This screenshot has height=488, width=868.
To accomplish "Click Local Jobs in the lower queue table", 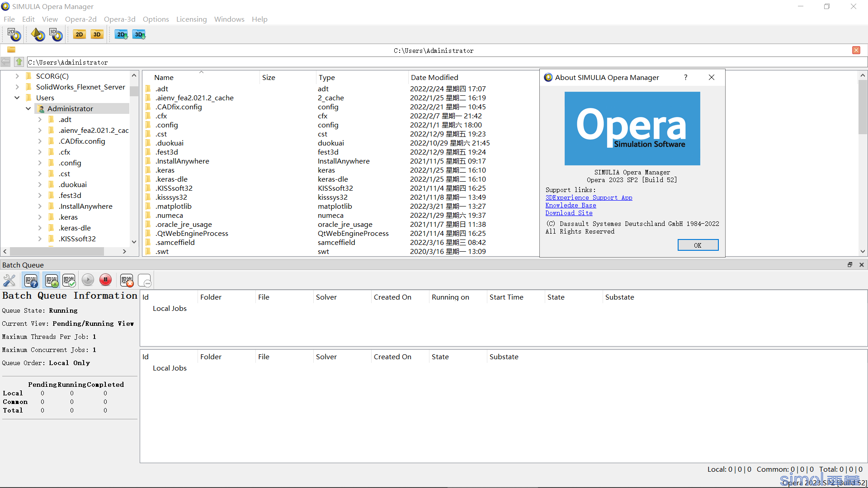I will tap(170, 368).
